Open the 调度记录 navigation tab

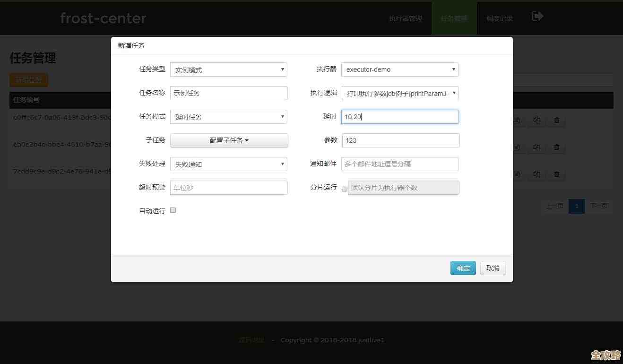(x=499, y=18)
